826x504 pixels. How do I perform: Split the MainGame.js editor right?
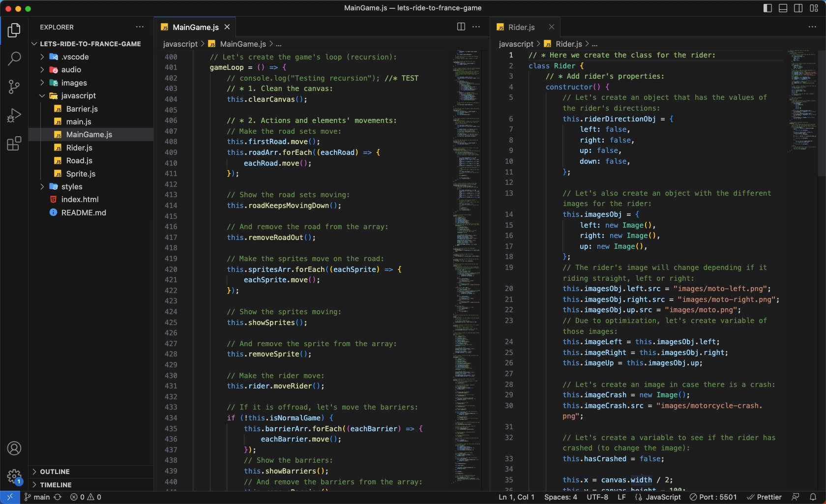point(461,27)
